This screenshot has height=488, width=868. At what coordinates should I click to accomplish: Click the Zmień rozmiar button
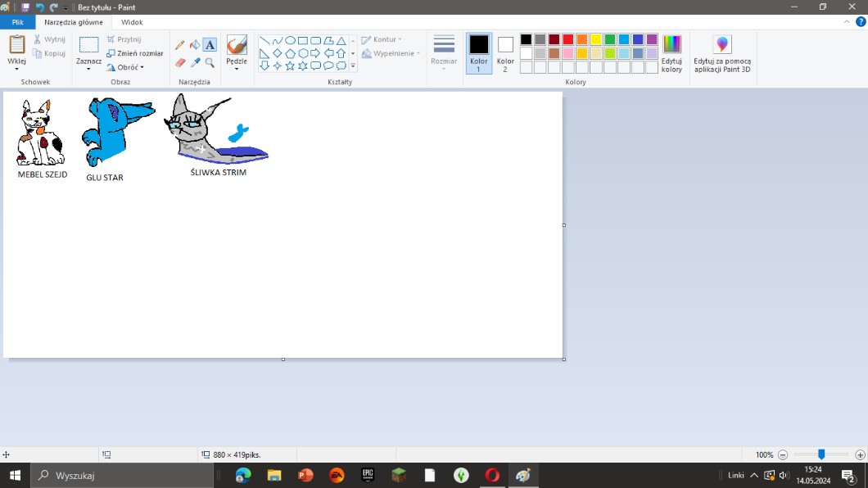click(135, 53)
